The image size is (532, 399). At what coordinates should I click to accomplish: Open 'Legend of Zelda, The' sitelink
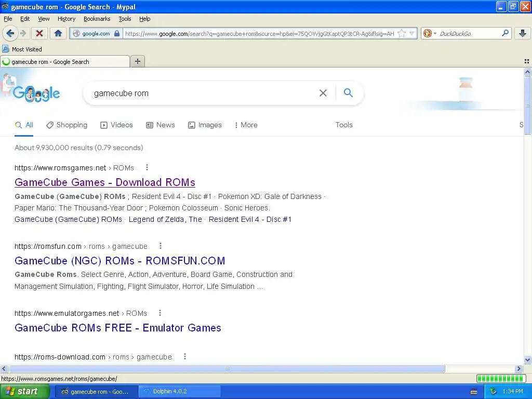coord(165,220)
